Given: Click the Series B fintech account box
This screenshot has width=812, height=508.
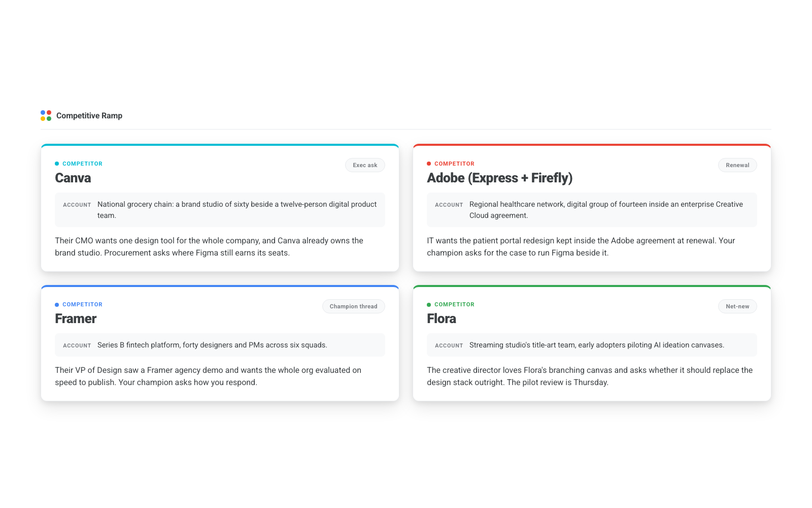Looking at the screenshot, I should pos(220,345).
